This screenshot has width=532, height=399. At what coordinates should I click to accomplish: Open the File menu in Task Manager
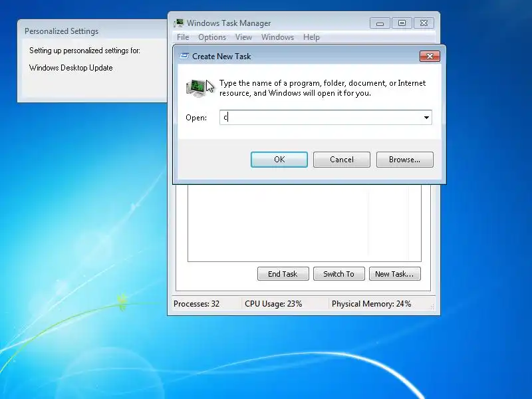click(183, 37)
